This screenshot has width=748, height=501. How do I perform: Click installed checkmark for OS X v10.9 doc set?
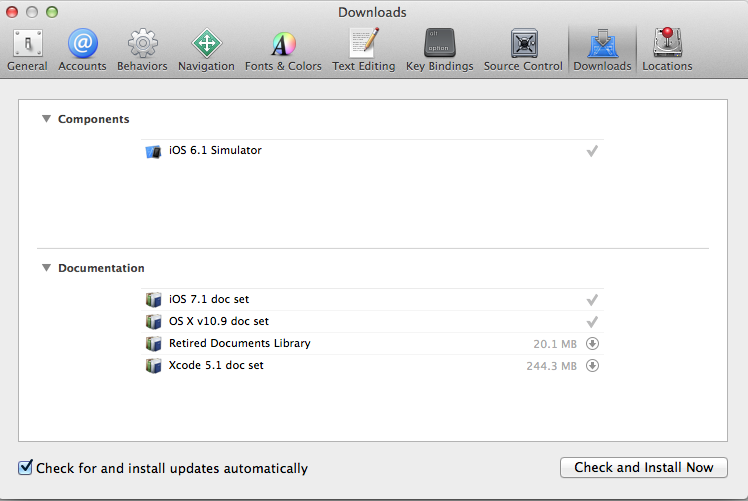point(592,322)
